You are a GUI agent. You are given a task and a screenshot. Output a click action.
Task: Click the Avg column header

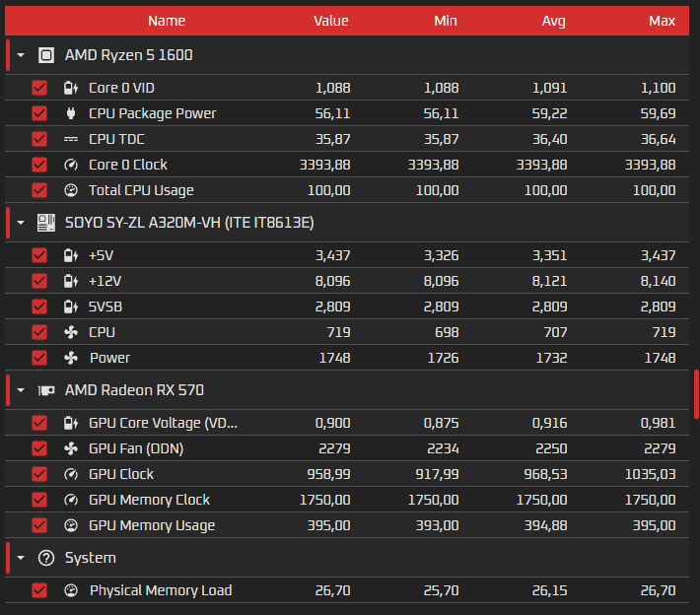(x=553, y=21)
